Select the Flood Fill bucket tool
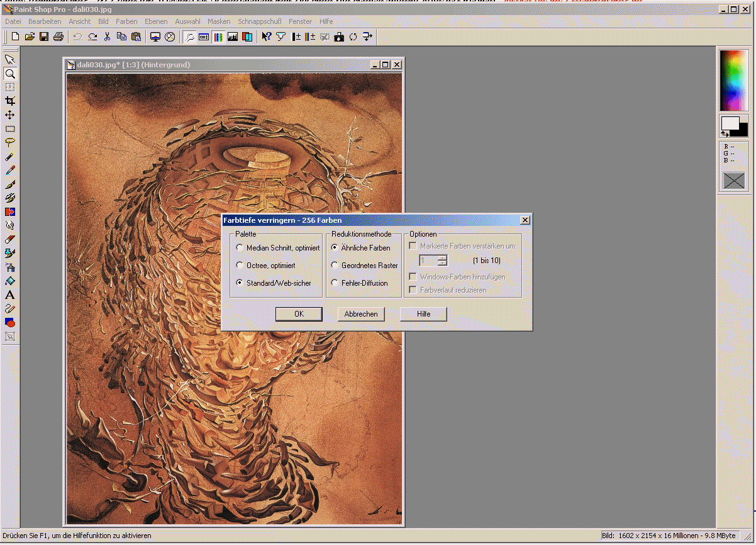This screenshot has height=545, width=756. point(10,281)
